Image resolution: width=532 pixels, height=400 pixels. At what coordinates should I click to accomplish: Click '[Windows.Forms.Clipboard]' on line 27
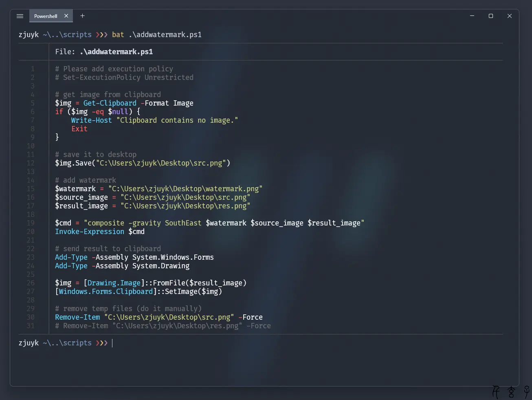(106, 292)
